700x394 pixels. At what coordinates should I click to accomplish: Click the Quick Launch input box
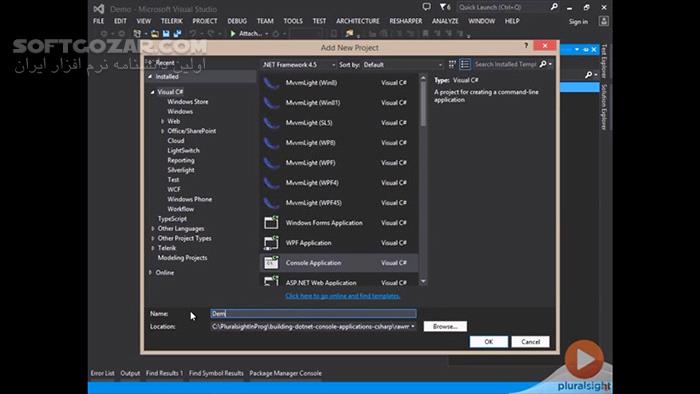click(503, 7)
